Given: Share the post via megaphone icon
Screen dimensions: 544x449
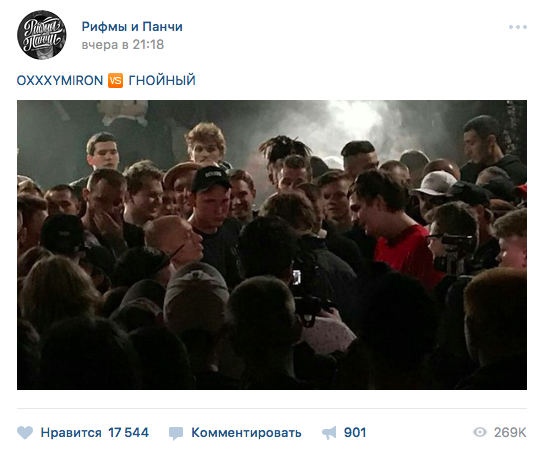Looking at the screenshot, I should coord(329,433).
